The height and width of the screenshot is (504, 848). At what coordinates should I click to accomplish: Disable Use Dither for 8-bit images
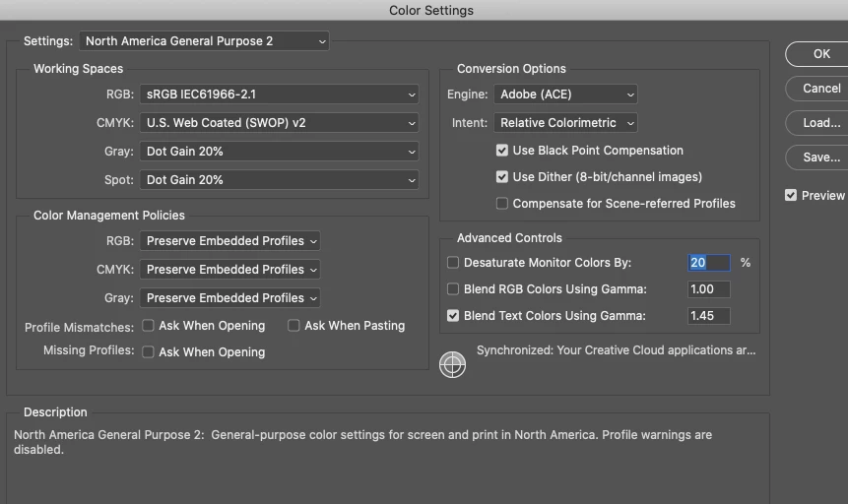coord(502,177)
